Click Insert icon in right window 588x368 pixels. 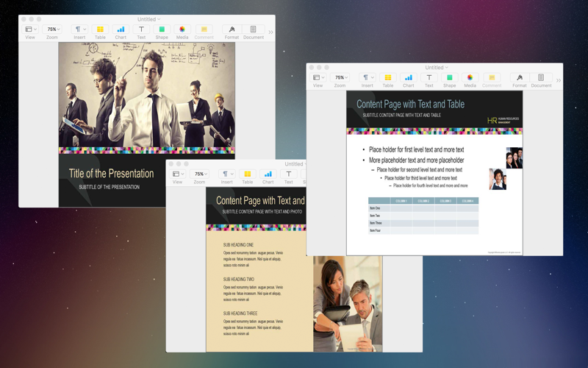[367, 77]
